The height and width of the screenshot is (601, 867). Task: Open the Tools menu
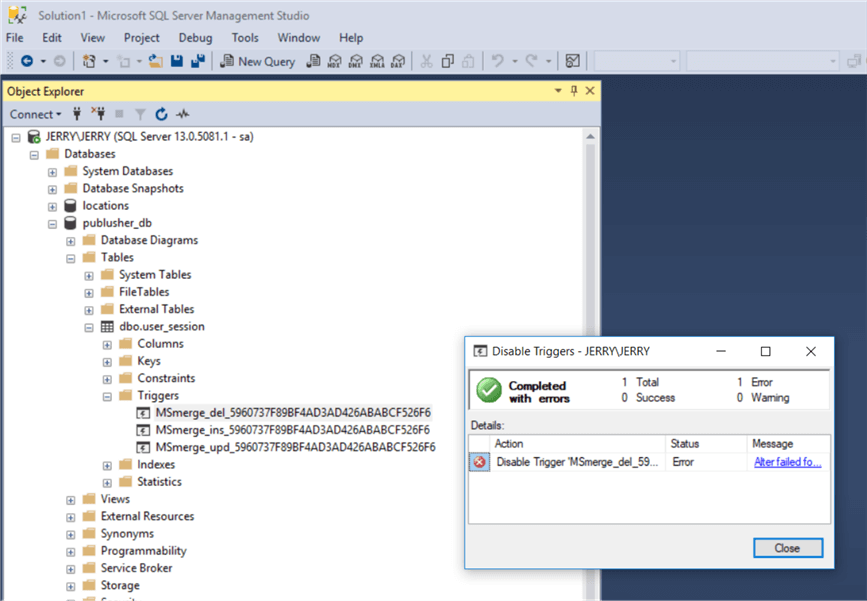point(245,38)
